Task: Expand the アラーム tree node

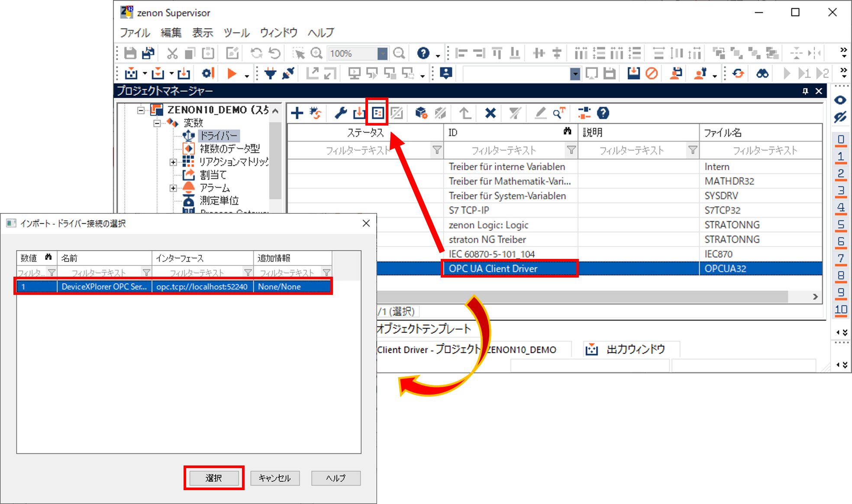Action: coord(173,188)
